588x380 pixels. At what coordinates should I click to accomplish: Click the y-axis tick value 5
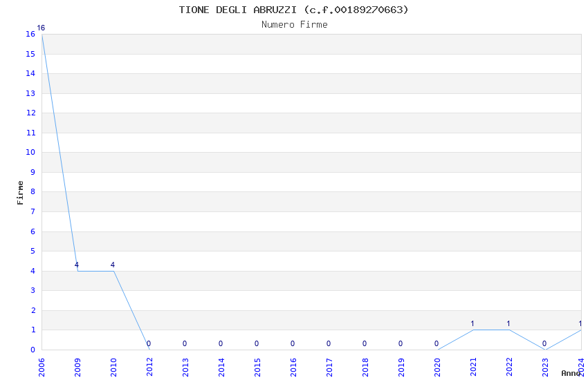[33, 251]
